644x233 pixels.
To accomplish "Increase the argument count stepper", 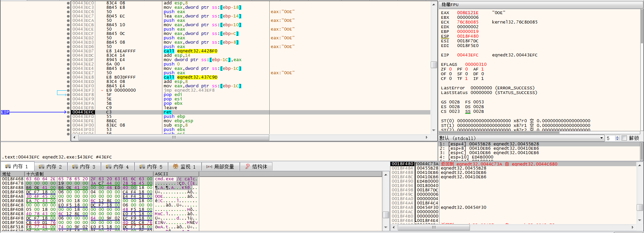I will [618, 137].
